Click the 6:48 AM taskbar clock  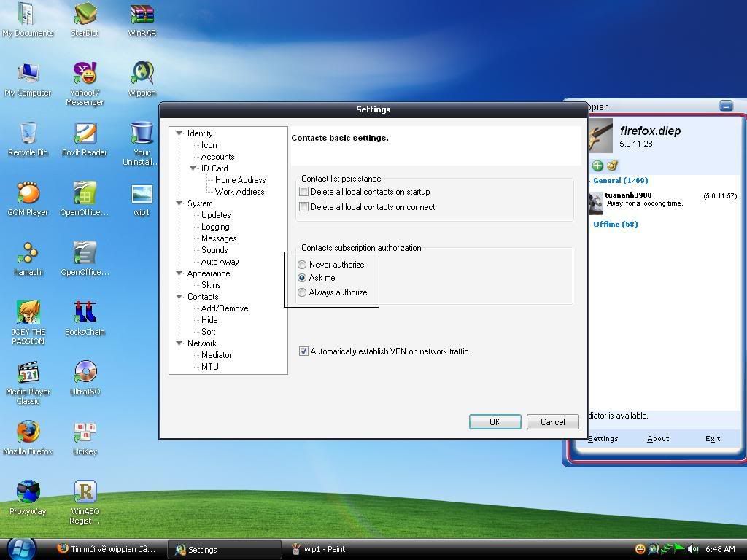720,549
